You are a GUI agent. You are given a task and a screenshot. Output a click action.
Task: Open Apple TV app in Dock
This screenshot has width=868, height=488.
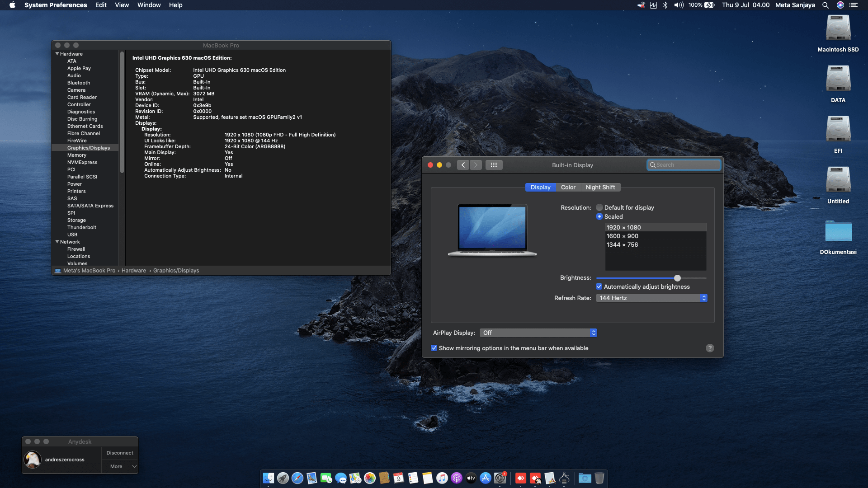click(x=471, y=478)
